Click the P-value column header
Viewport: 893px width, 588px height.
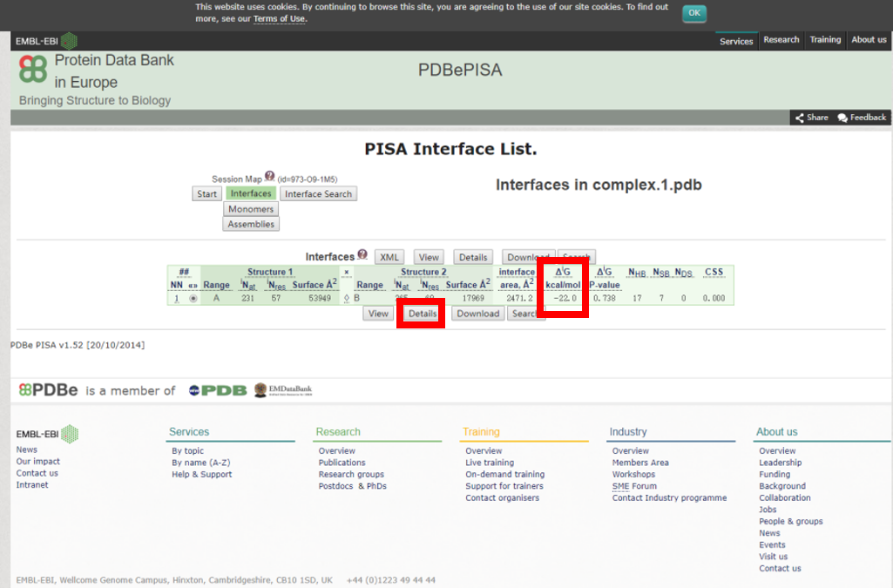[x=605, y=279]
